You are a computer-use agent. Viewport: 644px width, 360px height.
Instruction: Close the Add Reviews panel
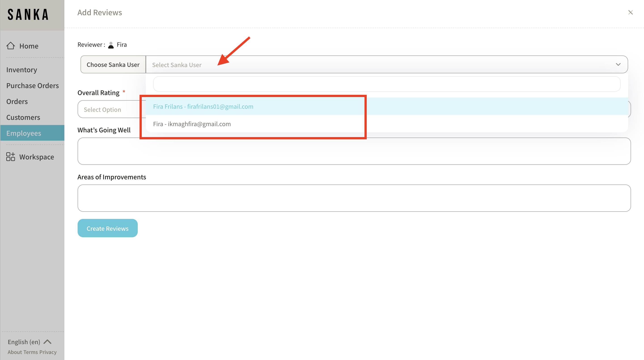pyautogui.click(x=630, y=13)
